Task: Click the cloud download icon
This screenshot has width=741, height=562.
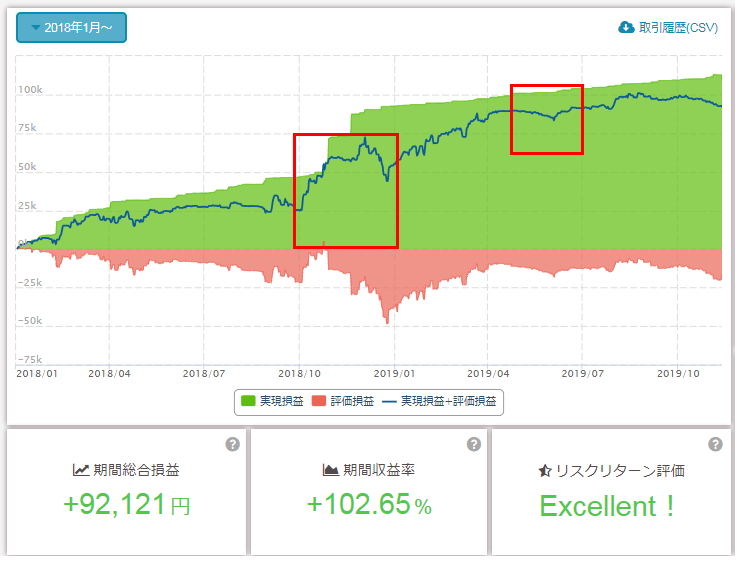Action: pos(627,27)
